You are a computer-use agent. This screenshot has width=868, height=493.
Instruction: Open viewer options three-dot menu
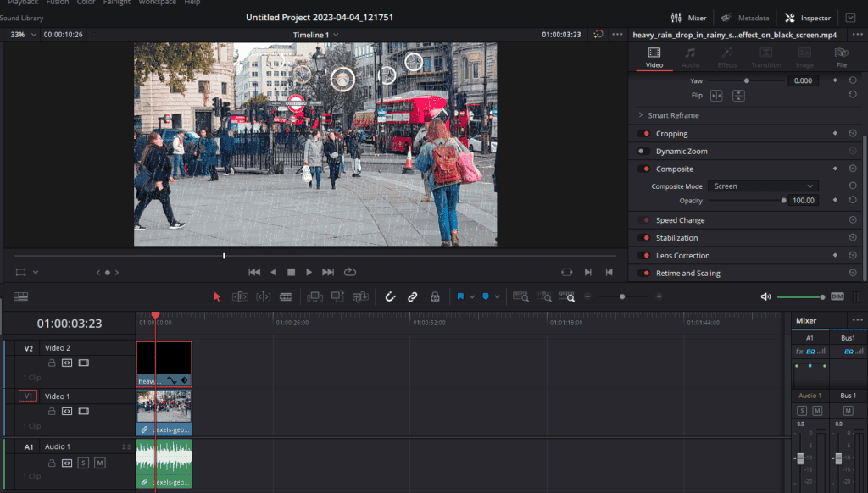point(617,34)
